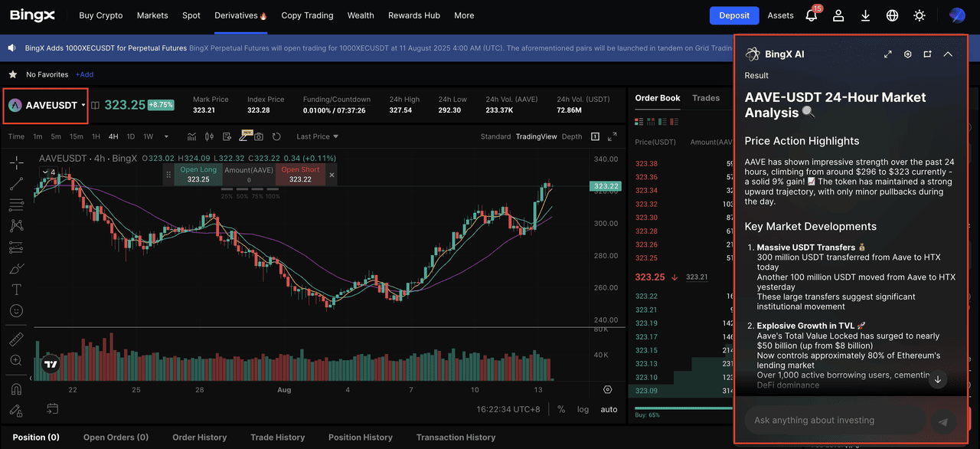The image size is (980, 449).
Task: Open the indicators chart icon
Action: 192,136
